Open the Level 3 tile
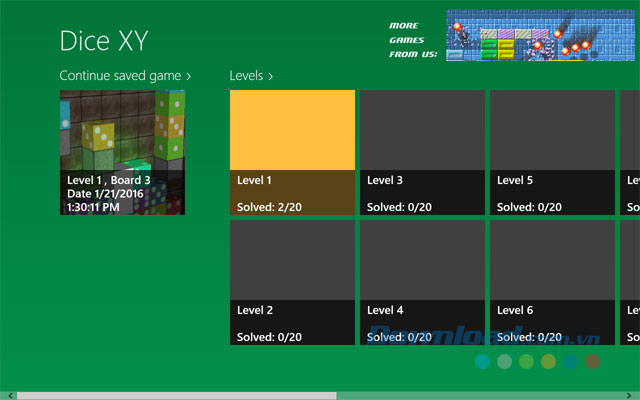Screen dimensions: 640x400 coord(422,152)
